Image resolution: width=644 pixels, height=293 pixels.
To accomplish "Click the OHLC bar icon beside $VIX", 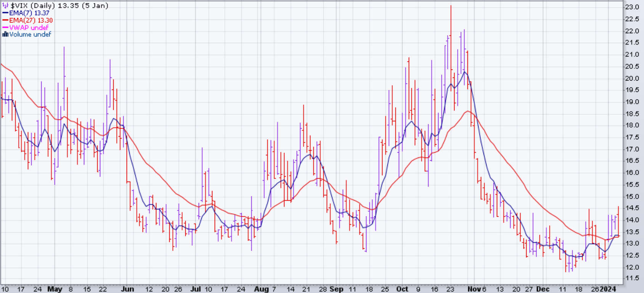I will coord(5,6).
